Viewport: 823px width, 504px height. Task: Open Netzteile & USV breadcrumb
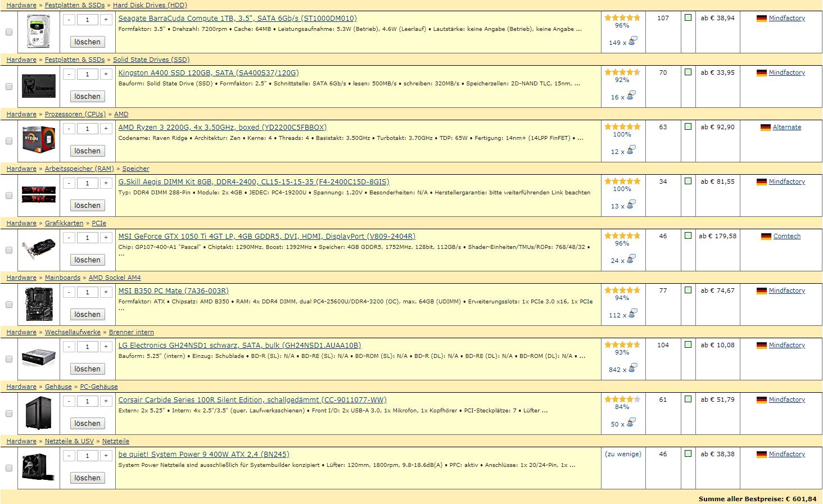pyautogui.click(x=69, y=441)
